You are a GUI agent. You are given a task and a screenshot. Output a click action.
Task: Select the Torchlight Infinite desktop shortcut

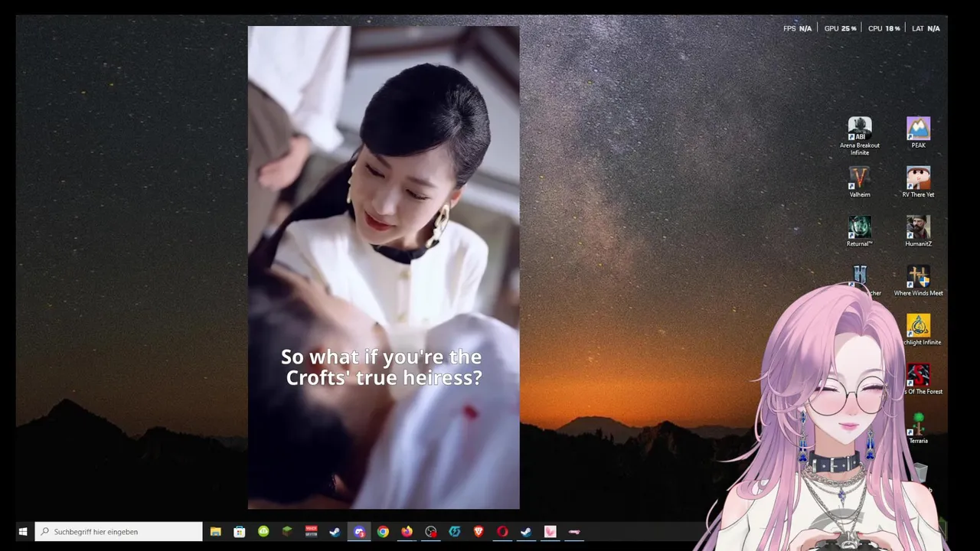click(x=919, y=330)
